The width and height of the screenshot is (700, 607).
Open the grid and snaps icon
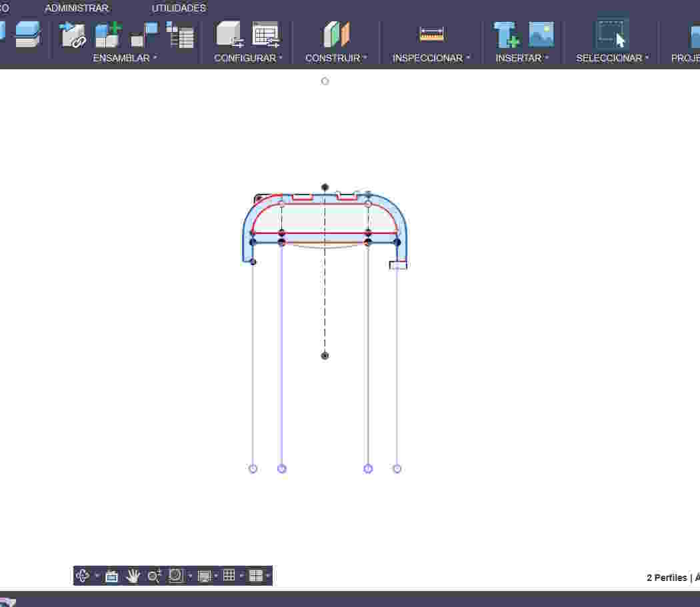pos(229,576)
